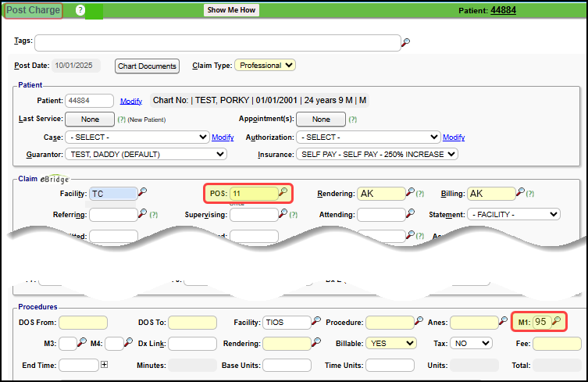Click the plus icon next to End Time

[104, 365]
